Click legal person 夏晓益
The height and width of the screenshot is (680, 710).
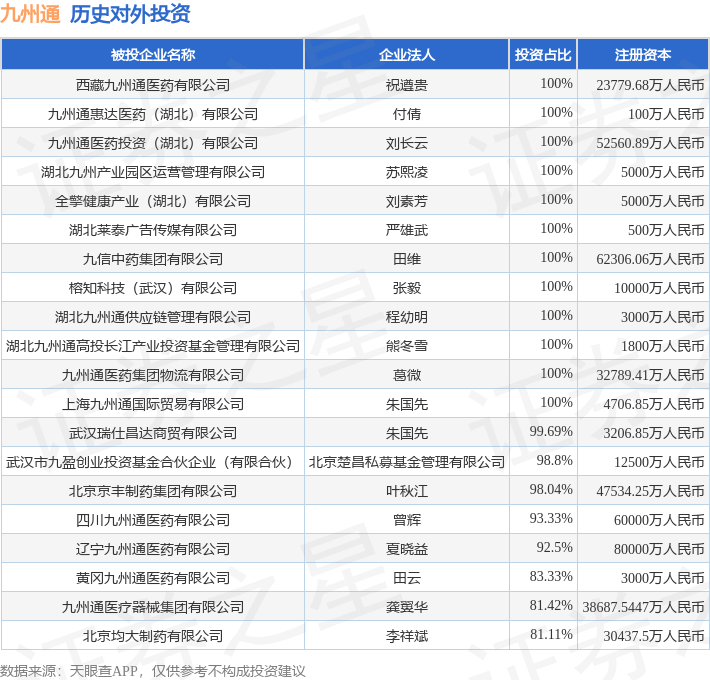click(x=407, y=549)
